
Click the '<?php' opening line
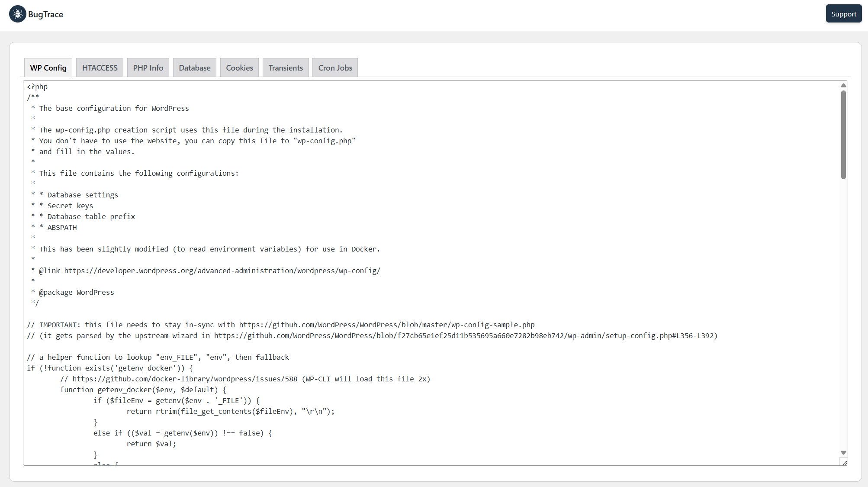(37, 87)
